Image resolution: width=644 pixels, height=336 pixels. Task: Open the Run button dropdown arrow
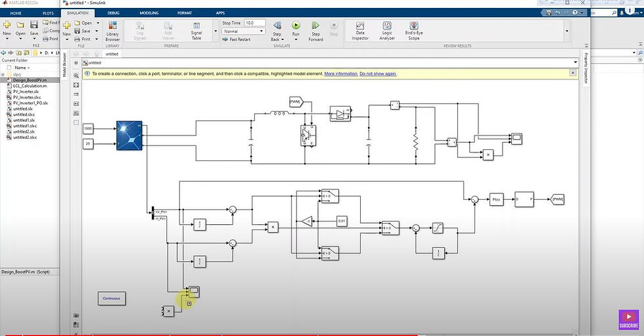[296, 39]
